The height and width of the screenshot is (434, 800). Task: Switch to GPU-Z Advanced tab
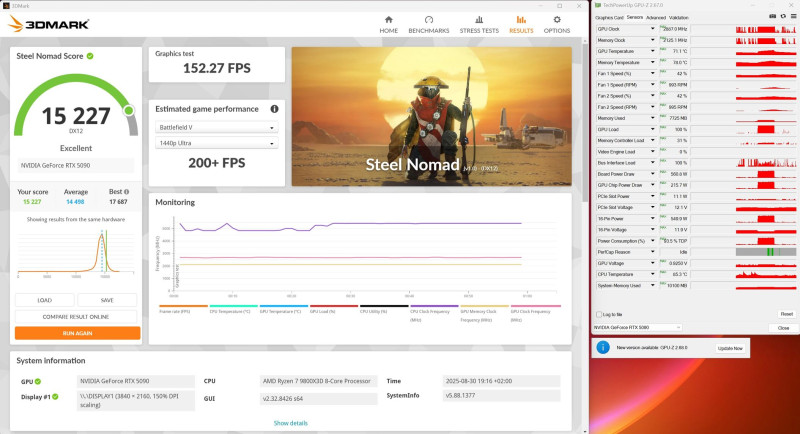click(656, 17)
